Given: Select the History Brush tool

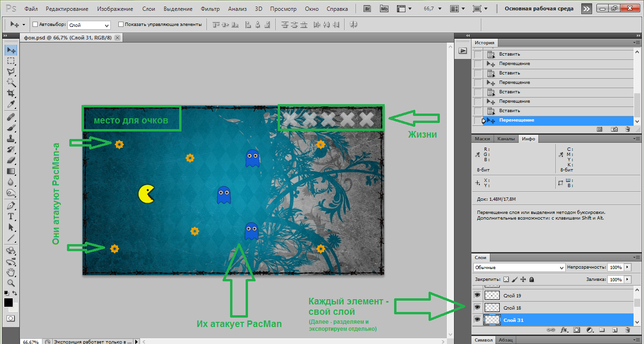Looking at the screenshot, I should coord(11,149).
